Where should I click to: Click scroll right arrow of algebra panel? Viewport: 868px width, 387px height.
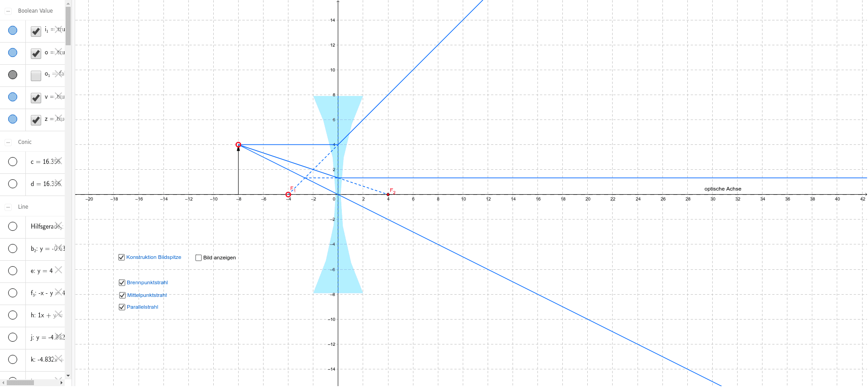click(x=62, y=383)
